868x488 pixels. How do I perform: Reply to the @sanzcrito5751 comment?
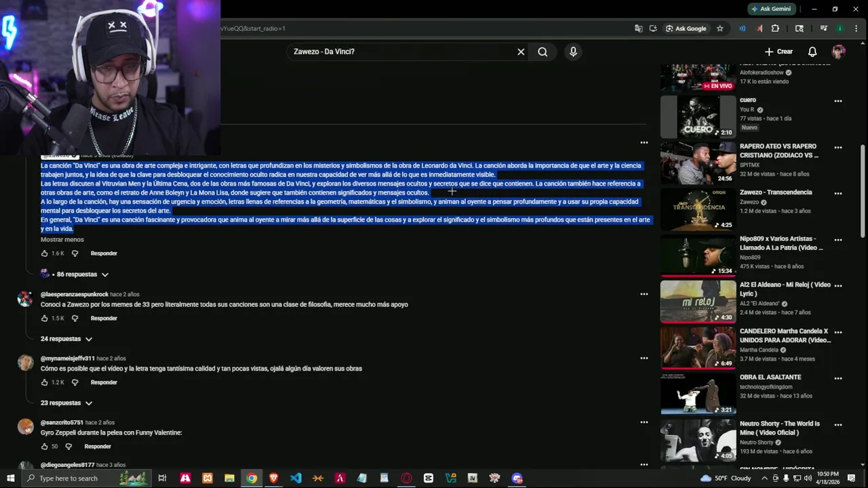[98, 447]
